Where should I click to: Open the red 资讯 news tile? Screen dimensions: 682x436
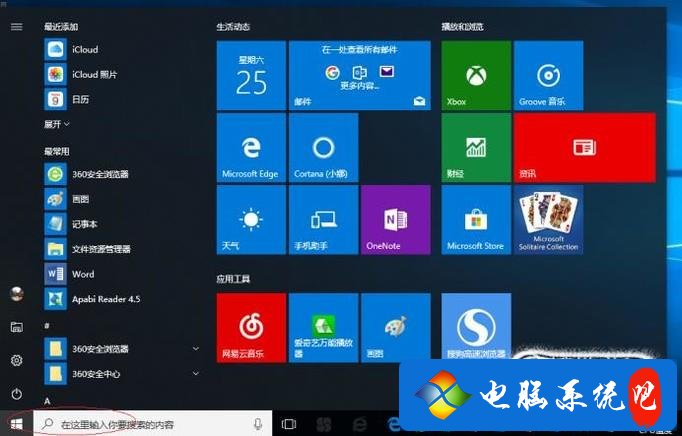pos(585,148)
